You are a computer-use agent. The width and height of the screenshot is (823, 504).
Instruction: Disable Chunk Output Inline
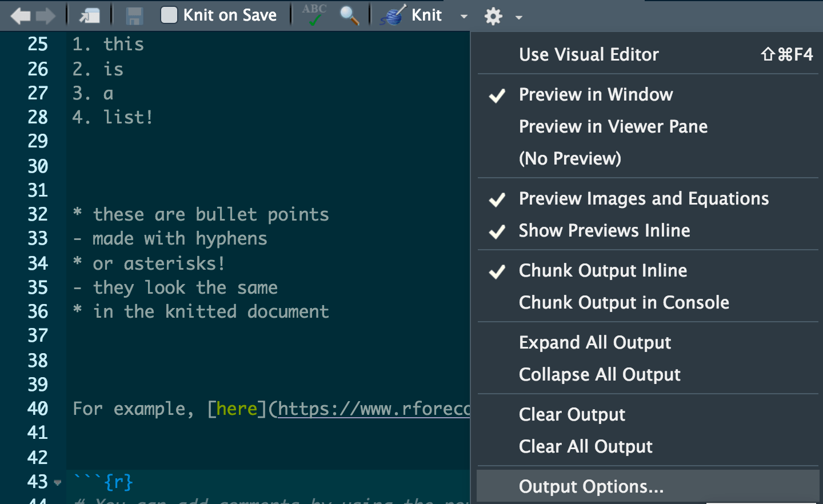point(602,270)
